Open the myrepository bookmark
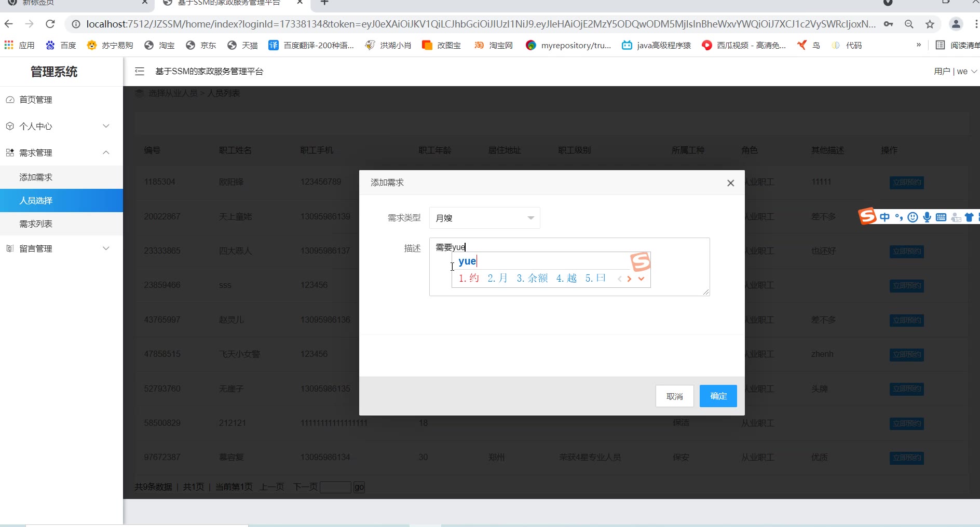The width and height of the screenshot is (980, 527). tap(568, 45)
